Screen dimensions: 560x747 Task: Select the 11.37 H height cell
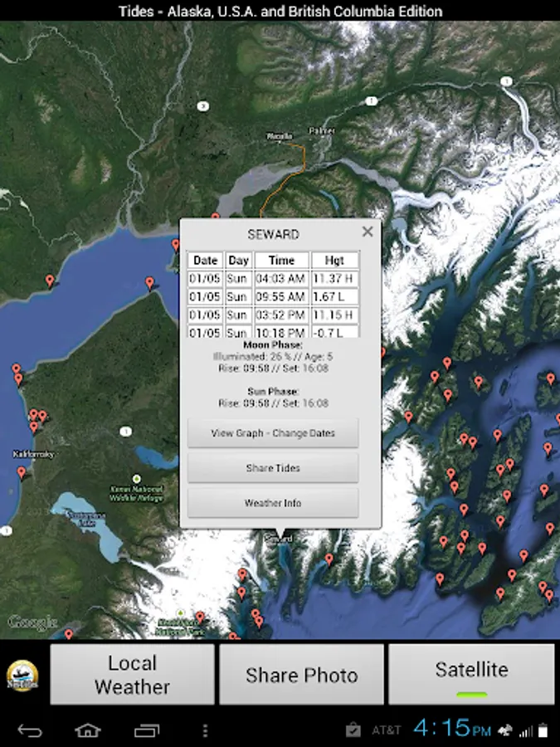[x=334, y=279]
